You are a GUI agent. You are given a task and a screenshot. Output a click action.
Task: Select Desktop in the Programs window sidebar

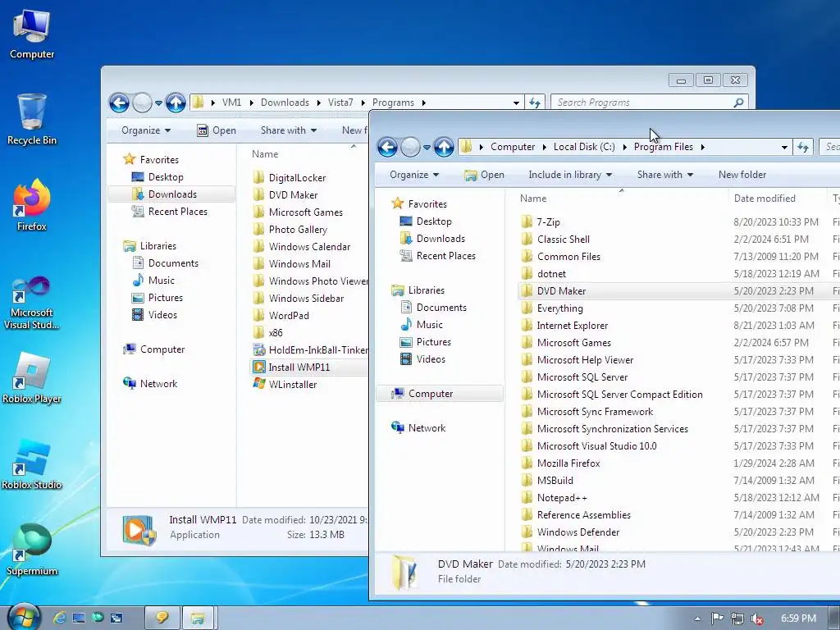[x=166, y=177]
